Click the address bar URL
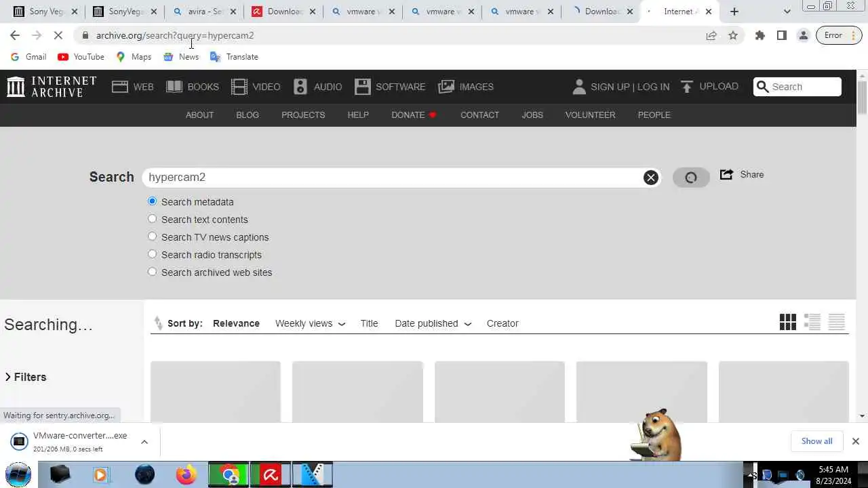 (x=175, y=35)
